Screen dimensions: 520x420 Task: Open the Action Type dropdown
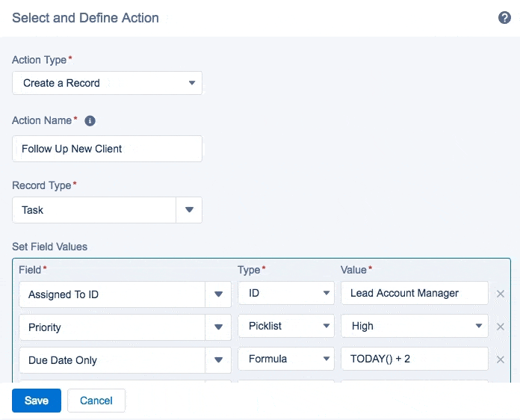(107, 83)
